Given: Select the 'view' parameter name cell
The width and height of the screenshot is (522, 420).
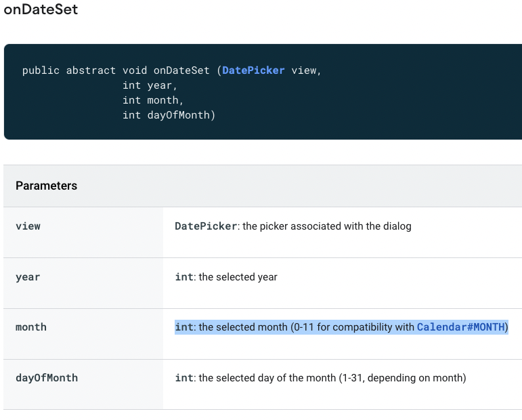Looking at the screenshot, I should coord(28,226).
